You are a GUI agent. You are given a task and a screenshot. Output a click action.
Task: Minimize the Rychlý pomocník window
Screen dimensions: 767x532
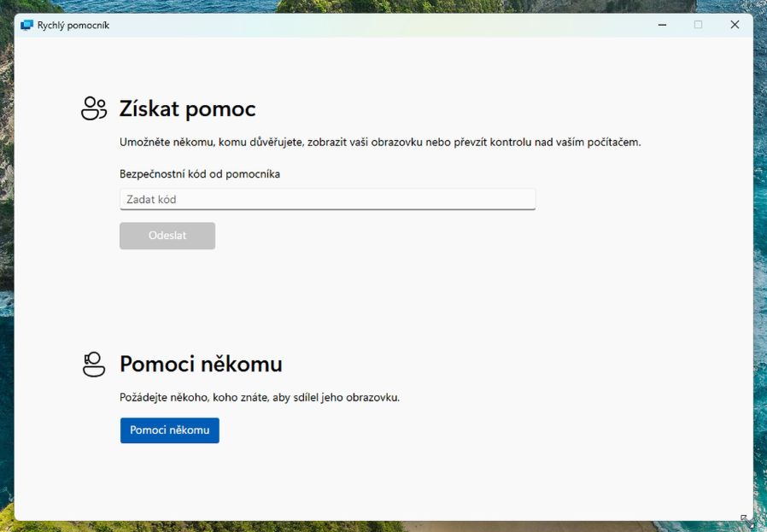tap(662, 25)
